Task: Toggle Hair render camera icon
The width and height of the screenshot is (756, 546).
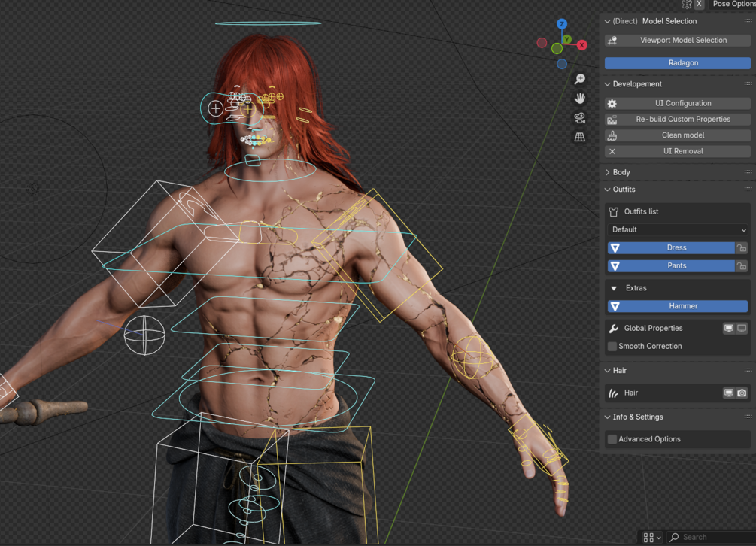Action: [742, 393]
